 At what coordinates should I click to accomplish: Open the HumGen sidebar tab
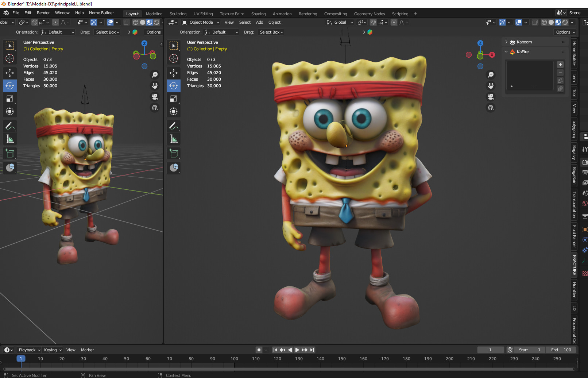point(574,290)
